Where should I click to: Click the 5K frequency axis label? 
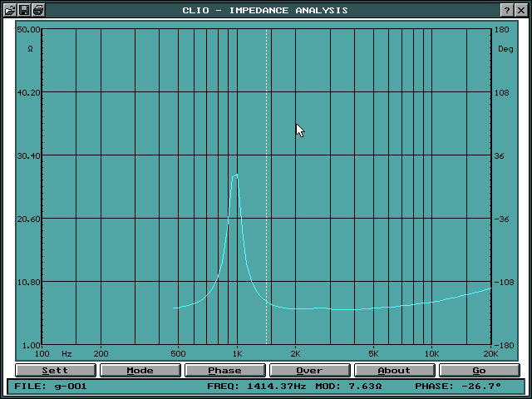pos(373,354)
